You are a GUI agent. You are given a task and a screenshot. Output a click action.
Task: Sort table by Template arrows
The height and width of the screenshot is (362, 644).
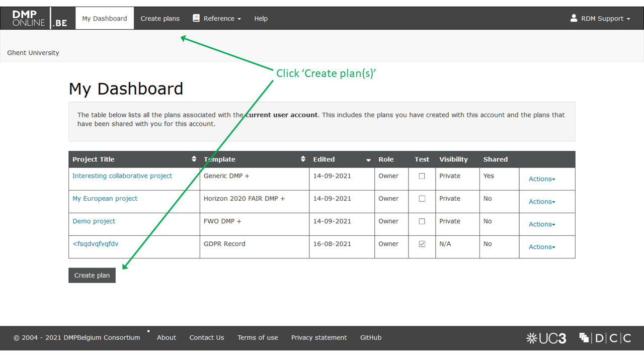tap(303, 159)
